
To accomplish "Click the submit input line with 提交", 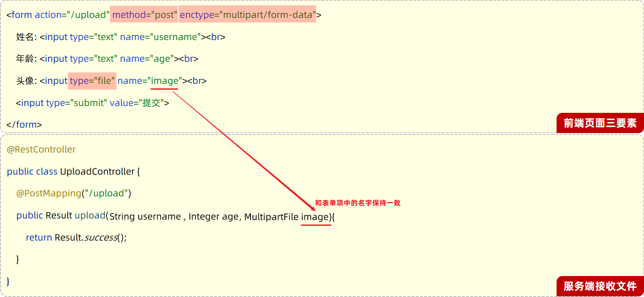I will [92, 103].
